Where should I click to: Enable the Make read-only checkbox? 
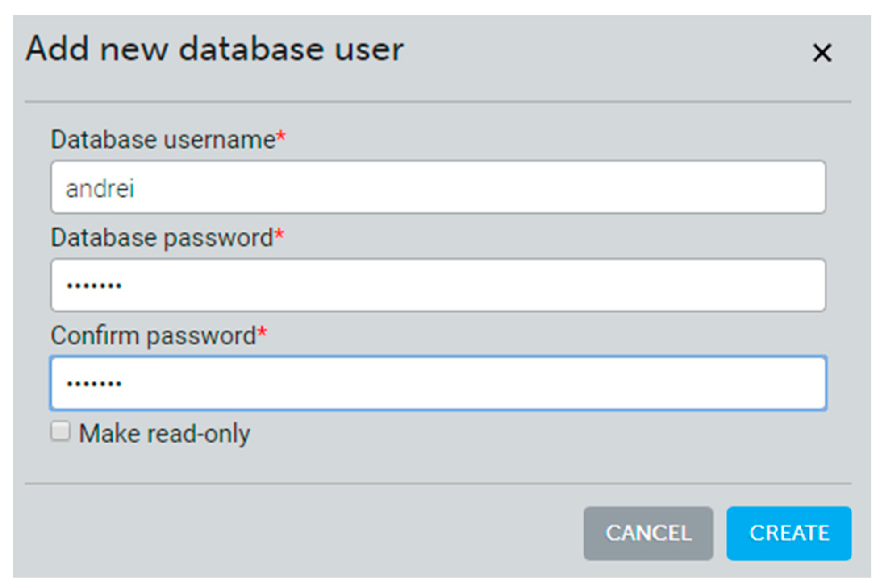[60, 431]
